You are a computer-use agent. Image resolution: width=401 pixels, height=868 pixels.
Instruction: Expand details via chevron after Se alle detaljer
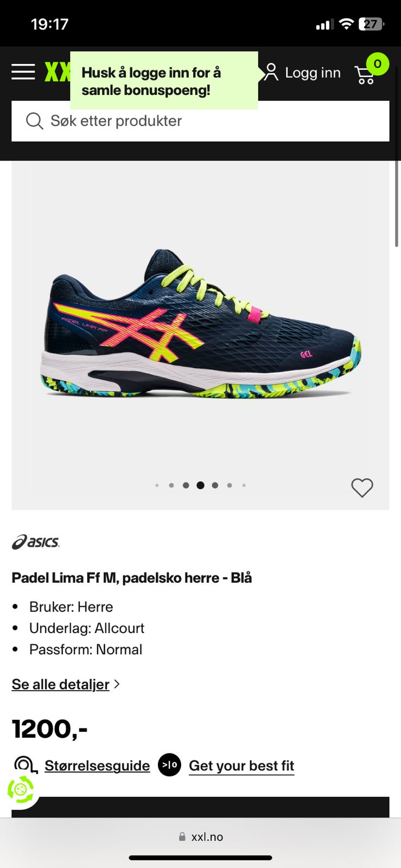(x=117, y=685)
